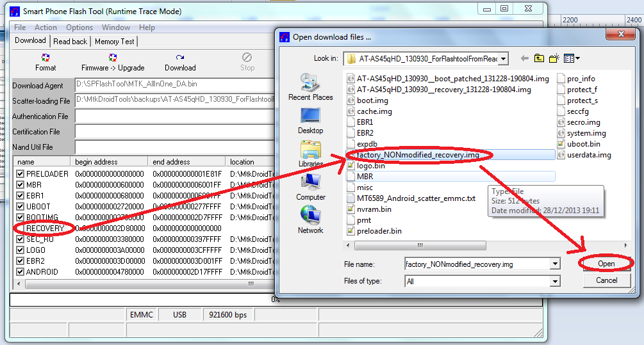Sort list by end address header

186,162
